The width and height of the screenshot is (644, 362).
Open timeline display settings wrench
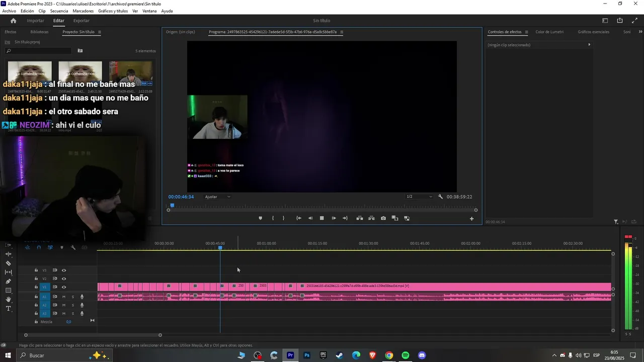[73, 247]
